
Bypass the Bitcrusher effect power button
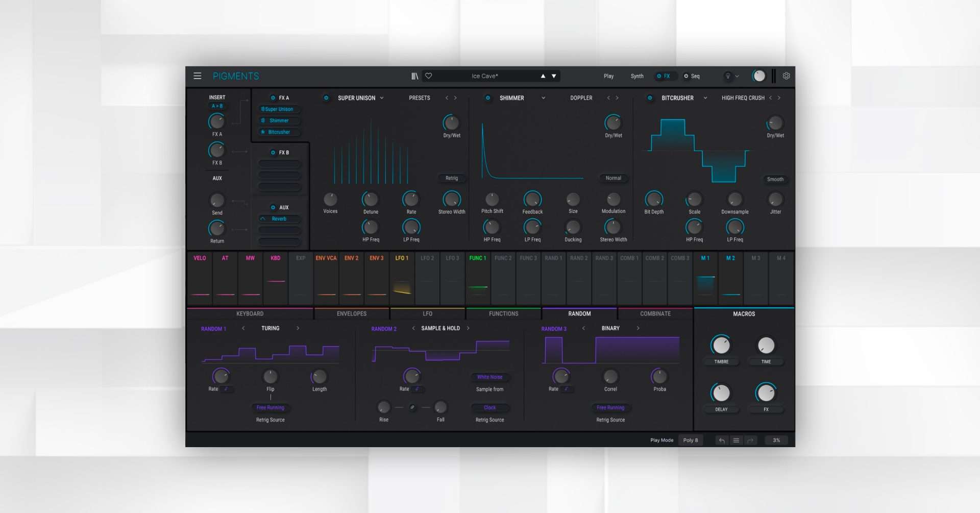[650, 98]
